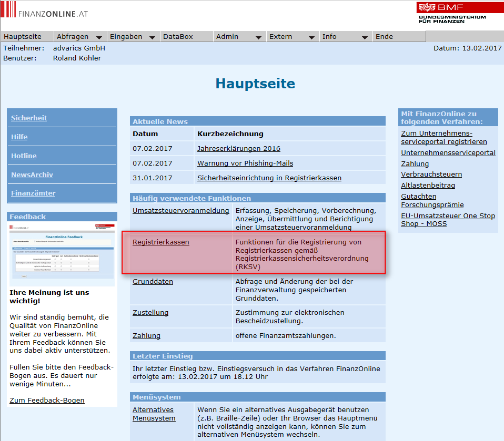
Task: Click the Letzter Einstieg section header
Action: [258, 356]
